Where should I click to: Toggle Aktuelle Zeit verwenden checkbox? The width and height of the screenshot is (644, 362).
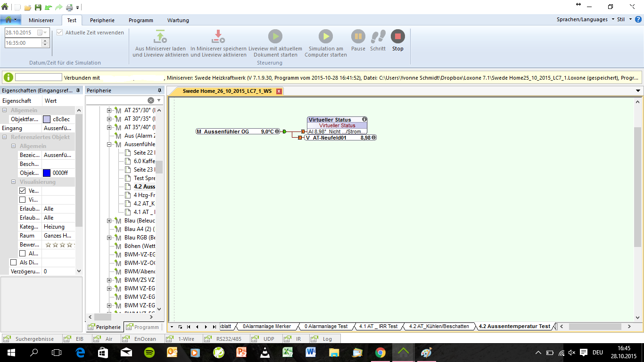(59, 33)
